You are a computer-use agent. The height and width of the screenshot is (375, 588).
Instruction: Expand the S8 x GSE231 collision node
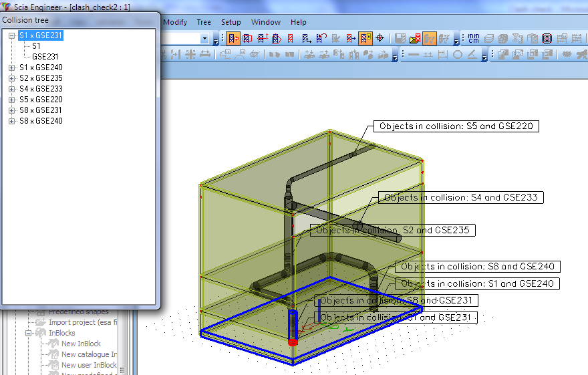(11, 110)
